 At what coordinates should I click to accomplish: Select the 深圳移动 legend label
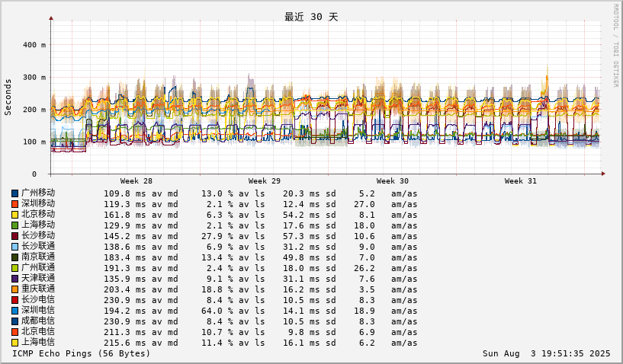[x=38, y=203]
